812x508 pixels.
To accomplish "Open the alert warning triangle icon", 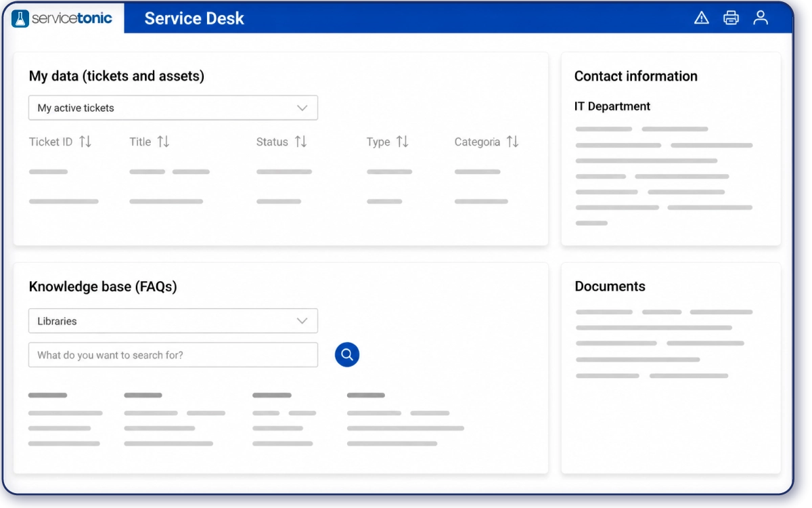I will (x=702, y=18).
